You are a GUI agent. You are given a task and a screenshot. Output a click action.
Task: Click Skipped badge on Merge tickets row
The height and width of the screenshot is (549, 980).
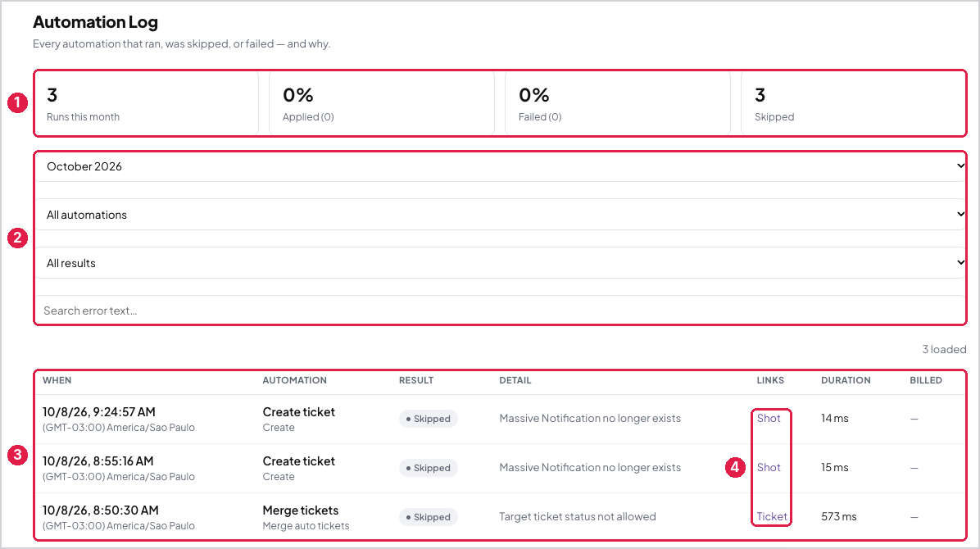(x=428, y=517)
